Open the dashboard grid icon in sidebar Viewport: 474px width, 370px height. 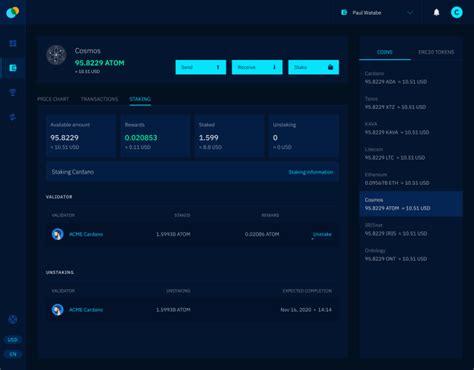[x=13, y=43]
